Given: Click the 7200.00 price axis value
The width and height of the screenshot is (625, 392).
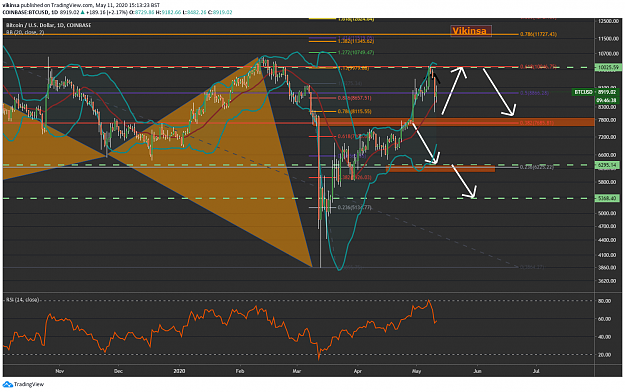Looking at the screenshot, I should [607, 137].
